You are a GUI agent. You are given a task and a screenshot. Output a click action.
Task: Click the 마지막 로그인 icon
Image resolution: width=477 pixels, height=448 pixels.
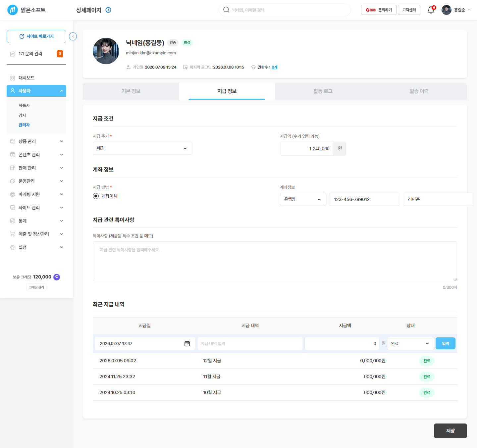pos(185,67)
